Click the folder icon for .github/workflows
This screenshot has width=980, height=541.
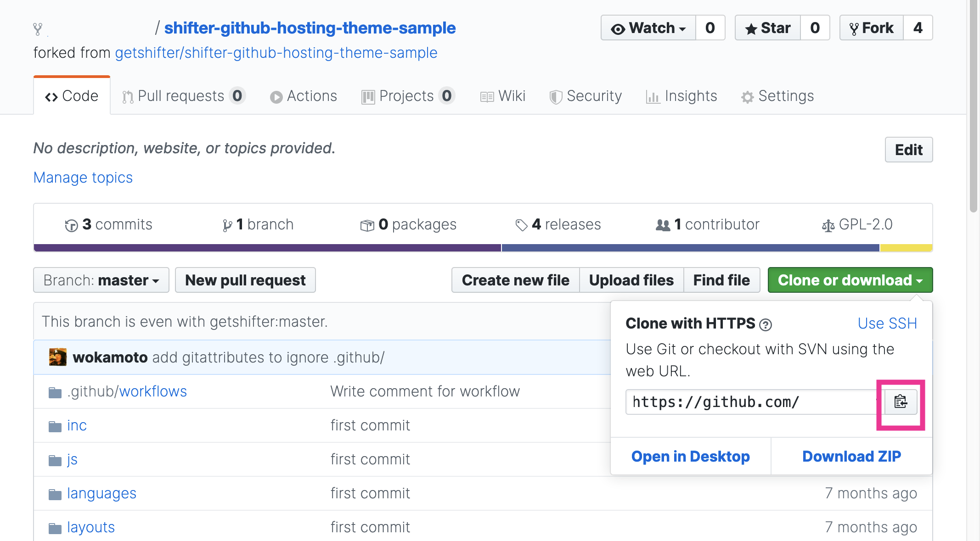coord(55,392)
